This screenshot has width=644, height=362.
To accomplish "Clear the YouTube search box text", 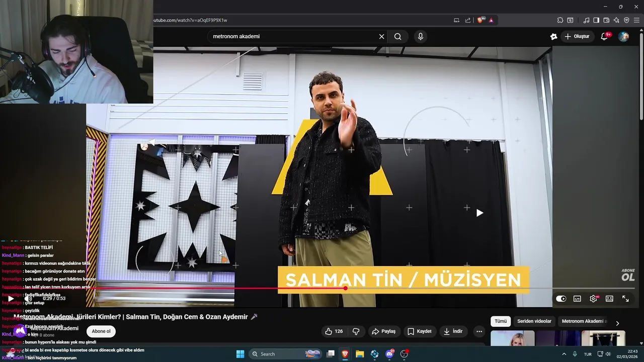I will click(x=381, y=36).
